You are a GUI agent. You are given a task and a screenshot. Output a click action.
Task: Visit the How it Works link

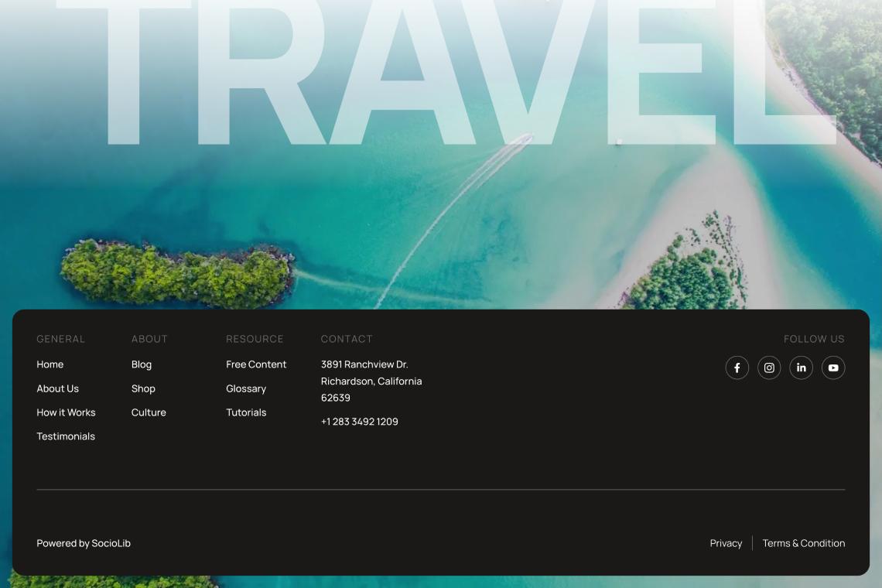click(66, 412)
